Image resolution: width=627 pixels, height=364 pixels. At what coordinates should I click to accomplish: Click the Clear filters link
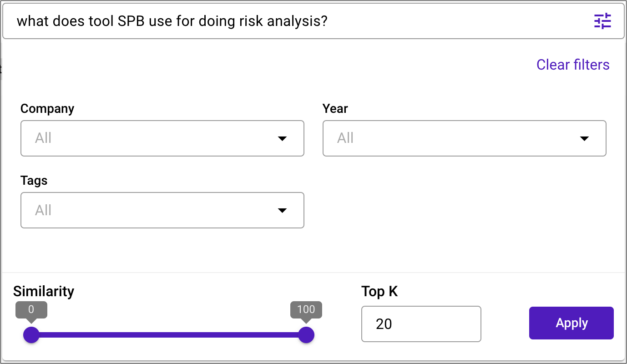click(573, 65)
